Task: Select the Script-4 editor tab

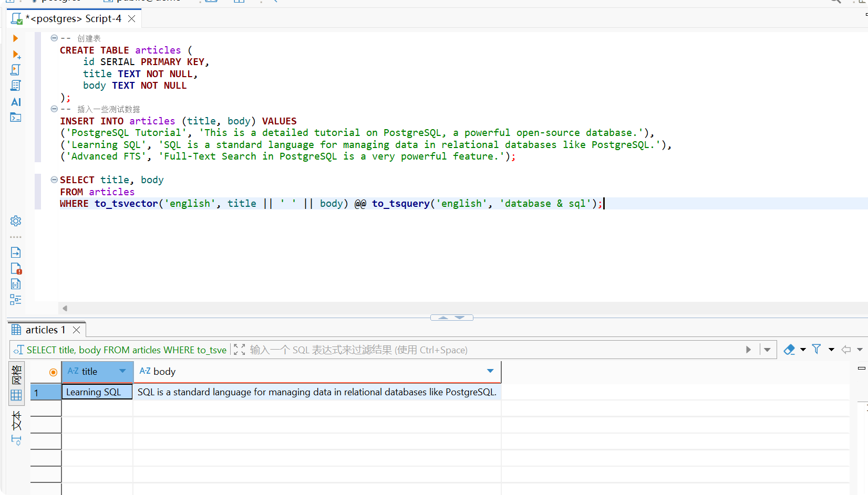Action: click(x=74, y=19)
